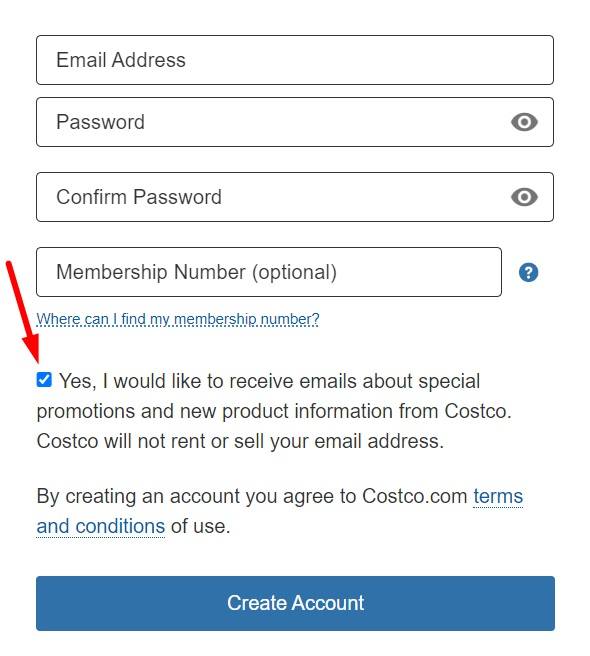Toggle visibility eye in Confirm Password field
The width and height of the screenshot is (590, 656).
click(524, 197)
